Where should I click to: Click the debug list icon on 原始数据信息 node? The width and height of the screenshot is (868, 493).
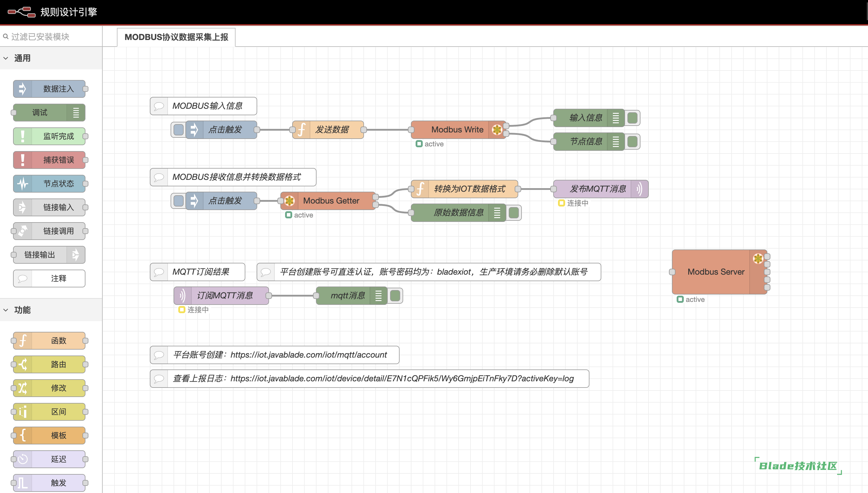click(497, 213)
